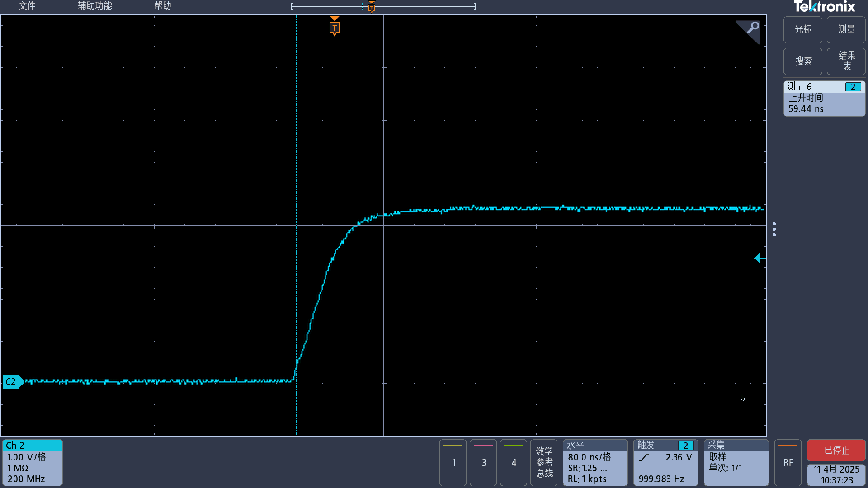Click the C2 channel ground indicator
The image size is (868, 488).
[11, 382]
